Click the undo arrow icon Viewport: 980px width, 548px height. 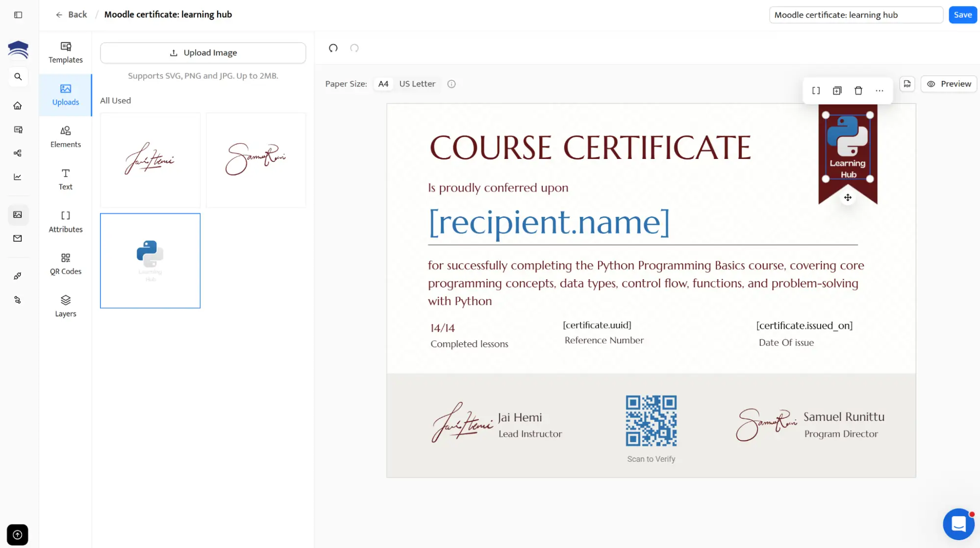pyautogui.click(x=333, y=48)
